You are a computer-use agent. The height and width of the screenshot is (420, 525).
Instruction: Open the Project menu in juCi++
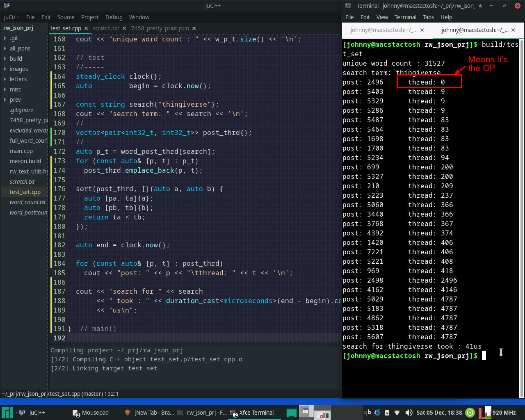[90, 17]
